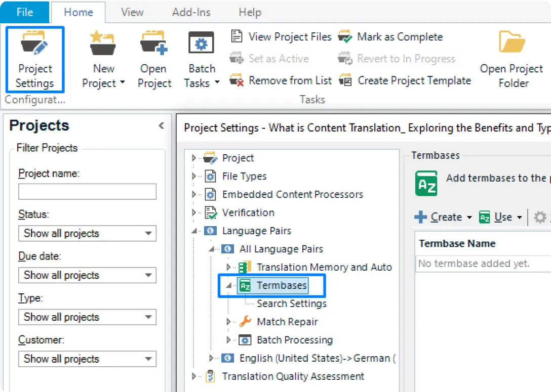This screenshot has width=551, height=392.
Task: Click Mark as Complete
Action: [400, 37]
